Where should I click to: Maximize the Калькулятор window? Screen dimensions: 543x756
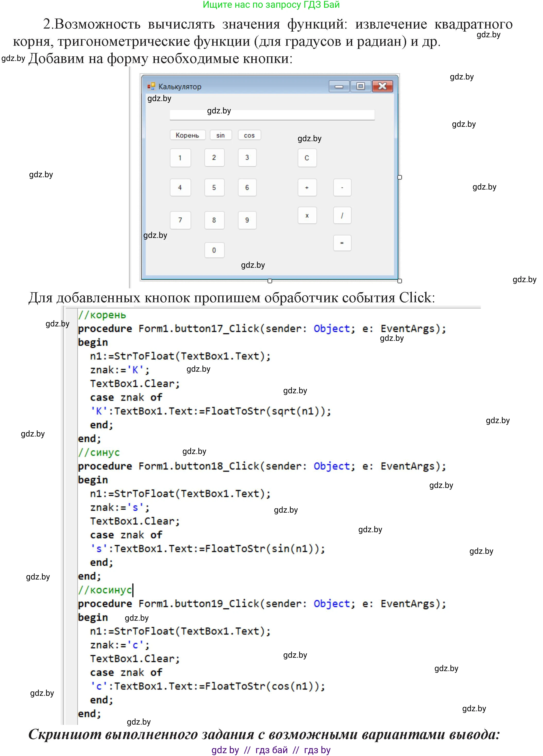pos(360,86)
